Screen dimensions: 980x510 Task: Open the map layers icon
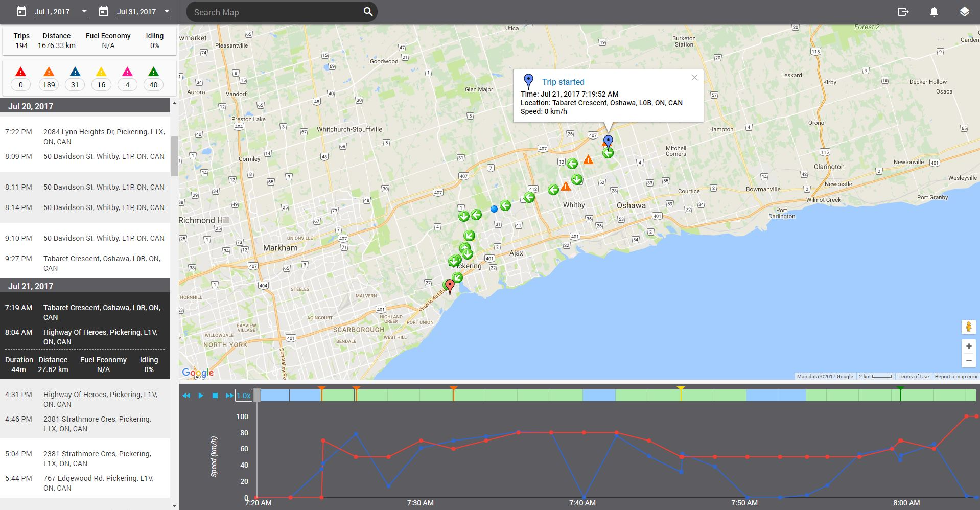964,12
